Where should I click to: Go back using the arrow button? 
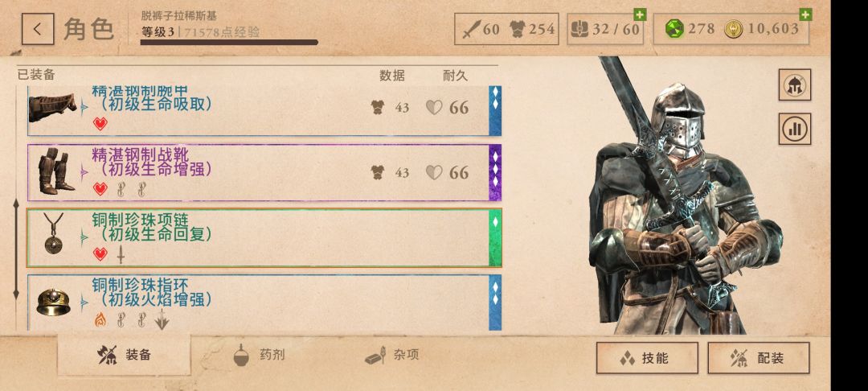click(x=38, y=29)
